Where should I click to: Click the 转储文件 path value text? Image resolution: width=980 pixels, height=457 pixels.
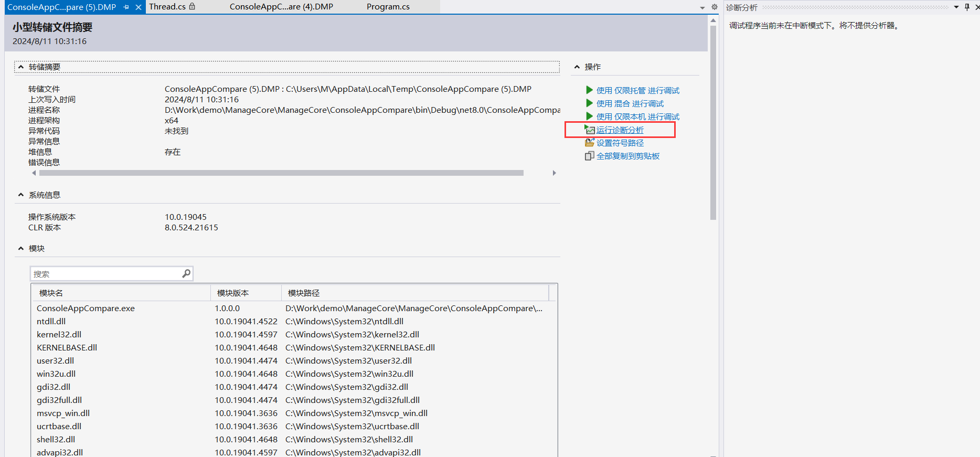(348, 89)
